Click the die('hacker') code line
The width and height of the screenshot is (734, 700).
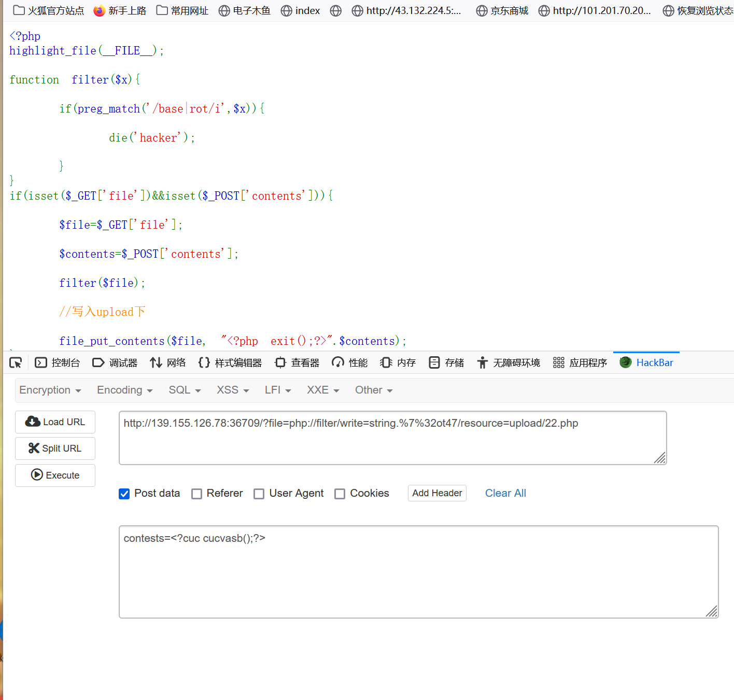[152, 138]
